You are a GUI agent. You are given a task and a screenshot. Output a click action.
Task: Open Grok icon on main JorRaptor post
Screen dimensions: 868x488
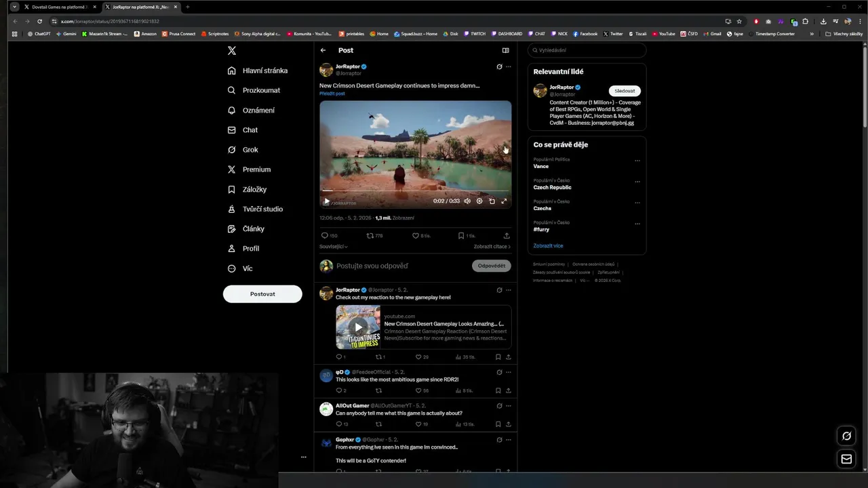click(499, 66)
